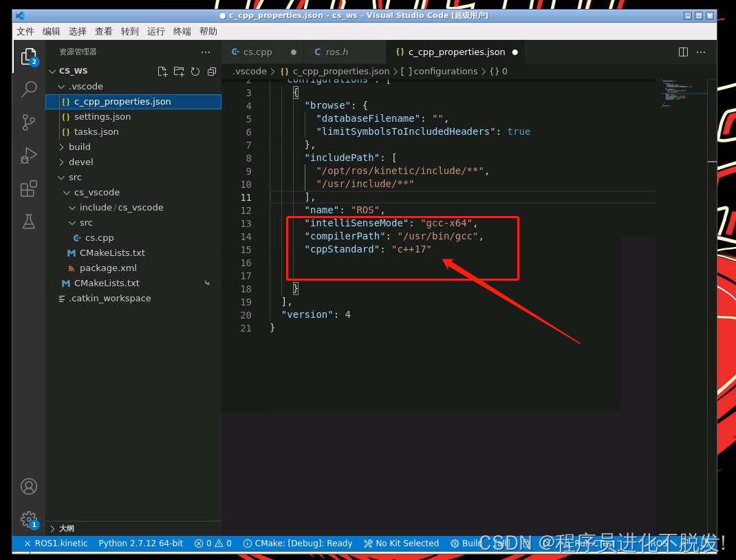Image resolution: width=736 pixels, height=560 pixels.
Task: Open the 运行 menu
Action: pos(156,32)
